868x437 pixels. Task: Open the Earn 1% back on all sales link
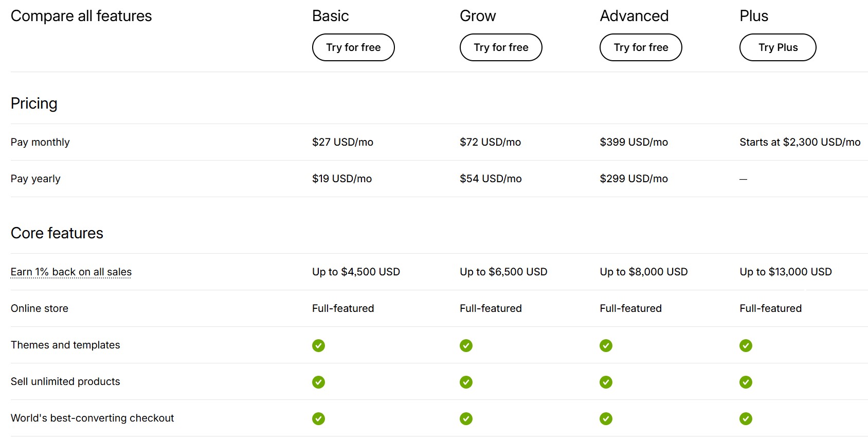71,272
